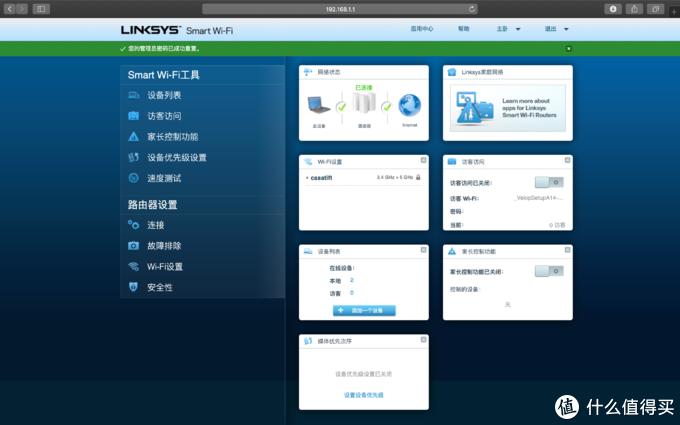Click the 2.4 GHz + 5 GHz band text
This screenshot has width=680, height=425.
pos(395,177)
